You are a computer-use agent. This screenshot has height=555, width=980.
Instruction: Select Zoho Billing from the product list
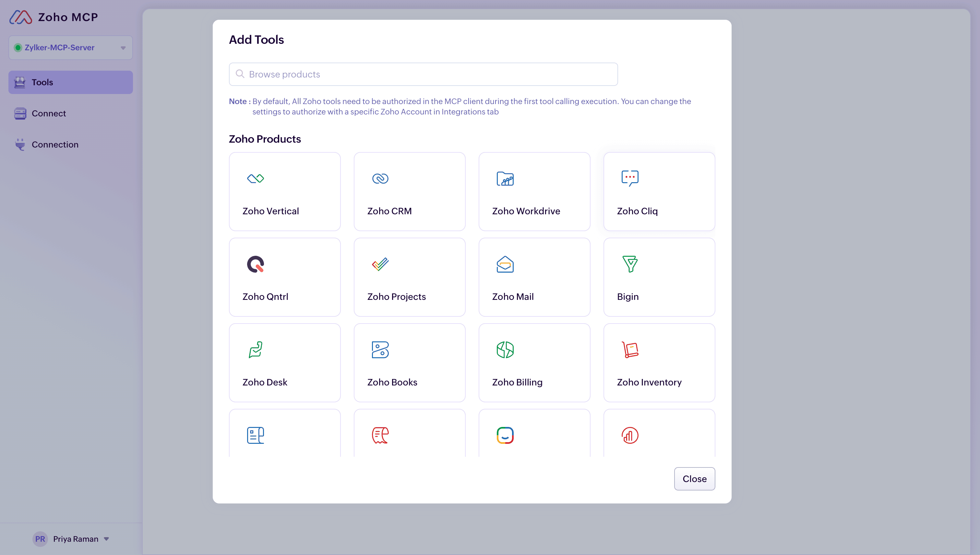(534, 362)
